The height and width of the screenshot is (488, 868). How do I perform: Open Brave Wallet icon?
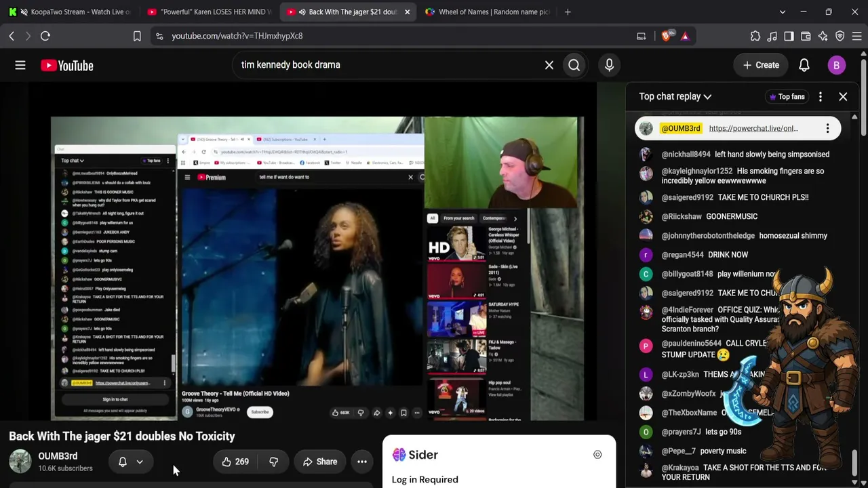click(x=806, y=36)
